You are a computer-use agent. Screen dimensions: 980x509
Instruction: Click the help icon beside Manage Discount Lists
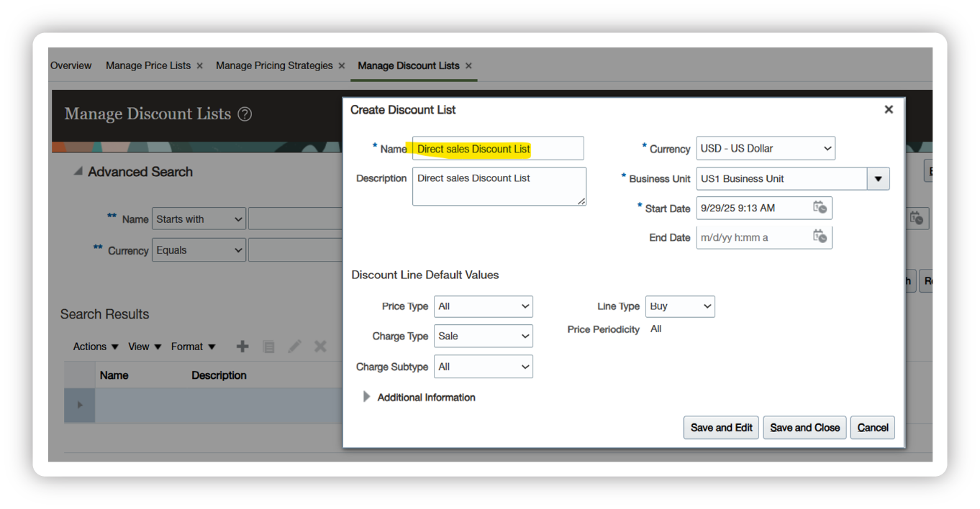[x=245, y=114]
